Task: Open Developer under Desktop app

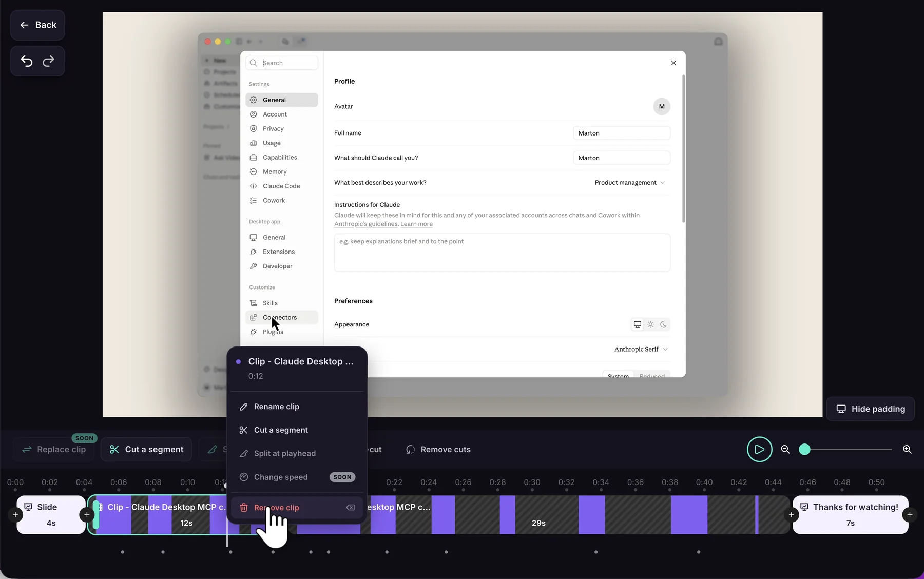Action: (282, 266)
